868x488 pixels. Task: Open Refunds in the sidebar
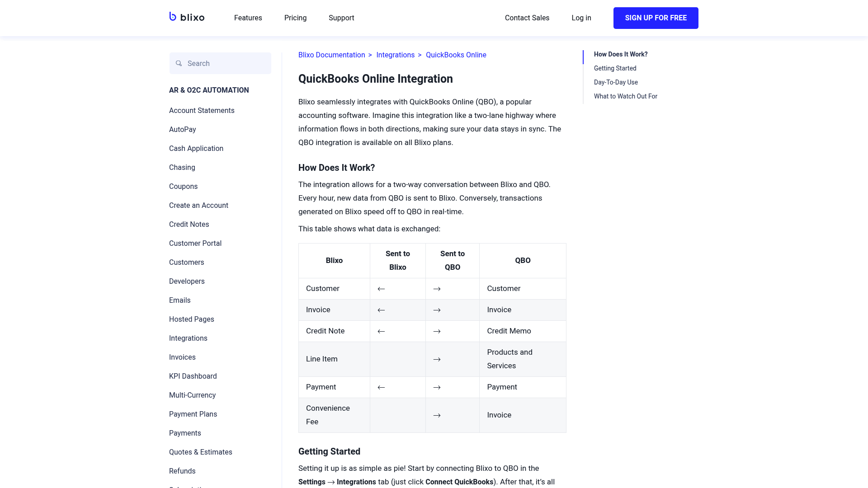182,471
